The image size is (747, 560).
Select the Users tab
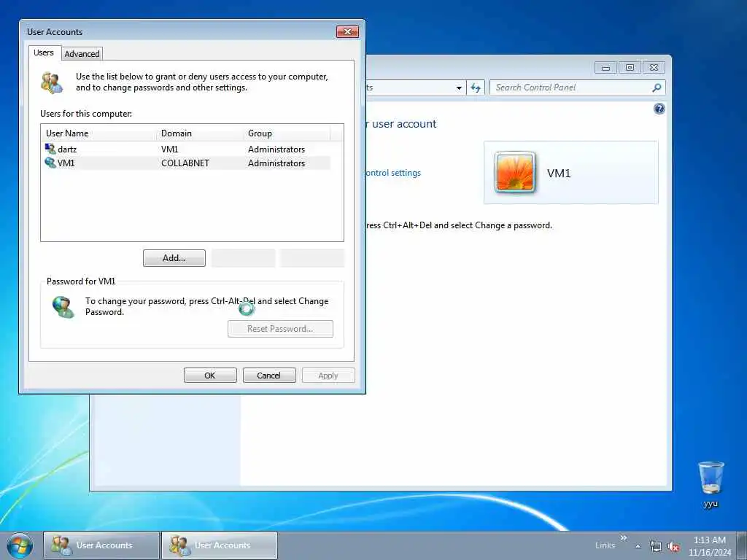tap(44, 52)
